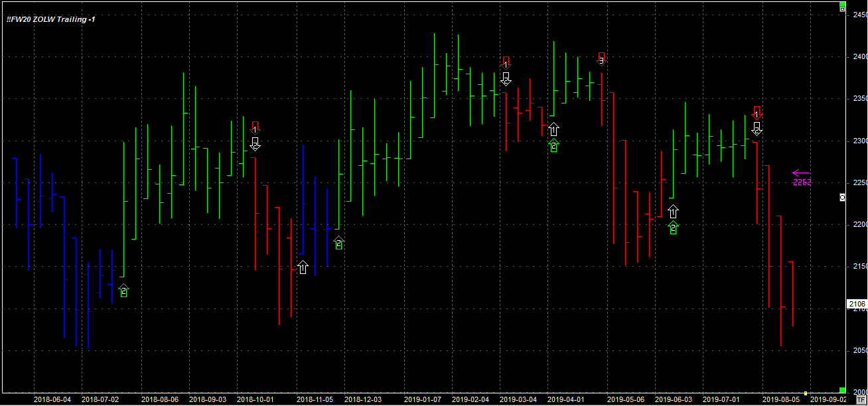
Task: Click the green up-arrow signal after 2018-11-05
Action: tap(338, 243)
